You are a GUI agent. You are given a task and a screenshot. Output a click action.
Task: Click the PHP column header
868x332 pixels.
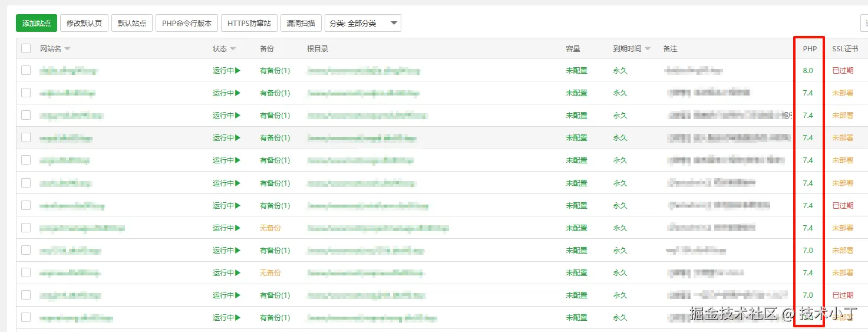810,49
